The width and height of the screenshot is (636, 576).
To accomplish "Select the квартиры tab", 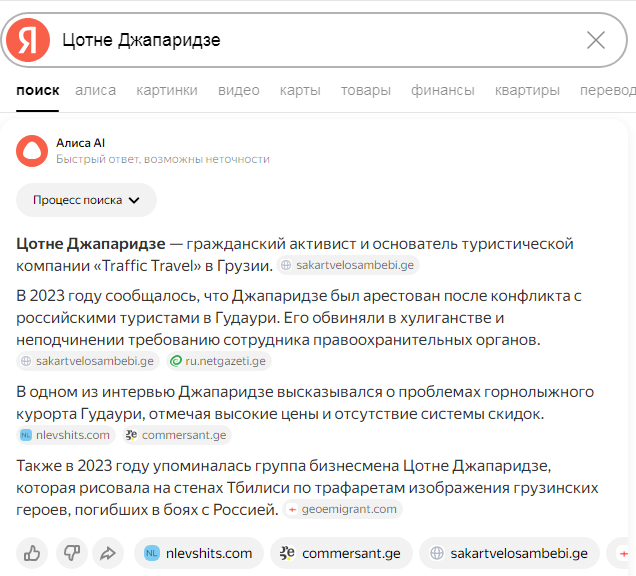I will click(x=527, y=90).
